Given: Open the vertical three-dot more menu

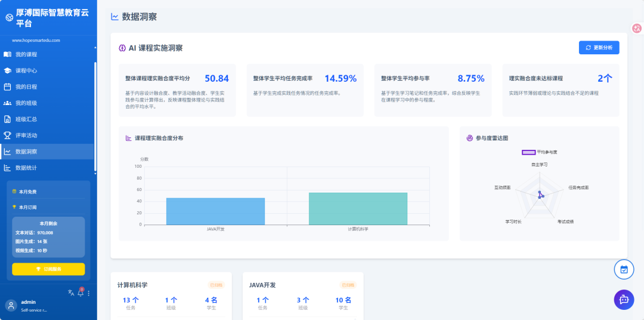Looking at the screenshot, I should click(89, 293).
